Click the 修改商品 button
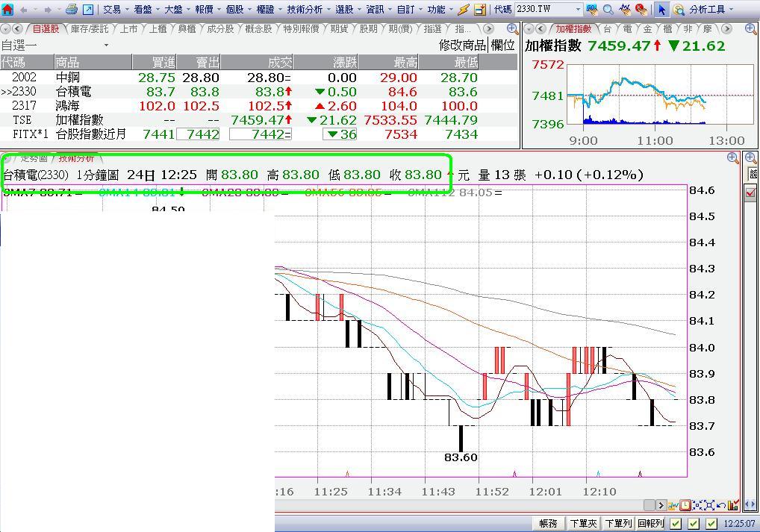This screenshot has width=760, height=532. coord(462,45)
